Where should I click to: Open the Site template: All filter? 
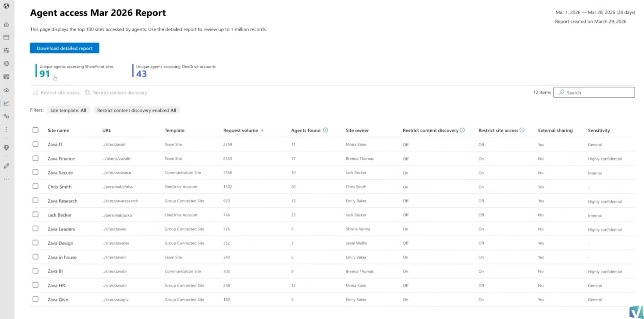tap(68, 110)
